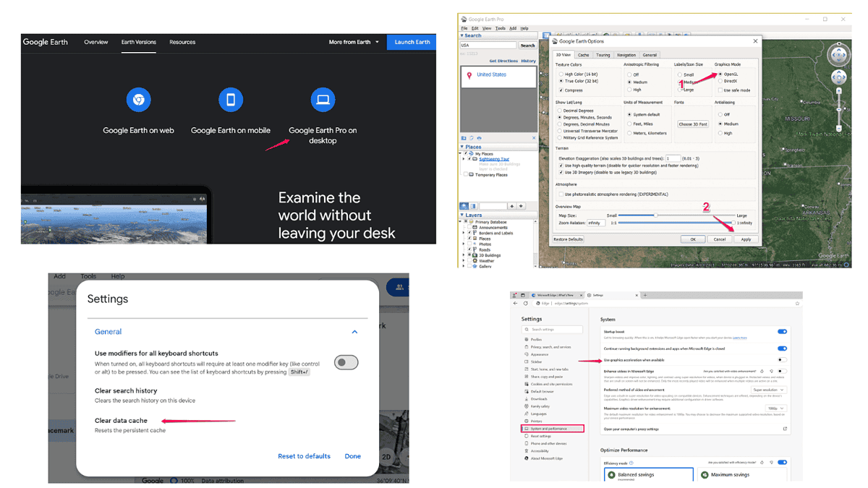Click the About Microsoft Edge logo icon
The height and width of the screenshot is (488, 868).
point(526,458)
